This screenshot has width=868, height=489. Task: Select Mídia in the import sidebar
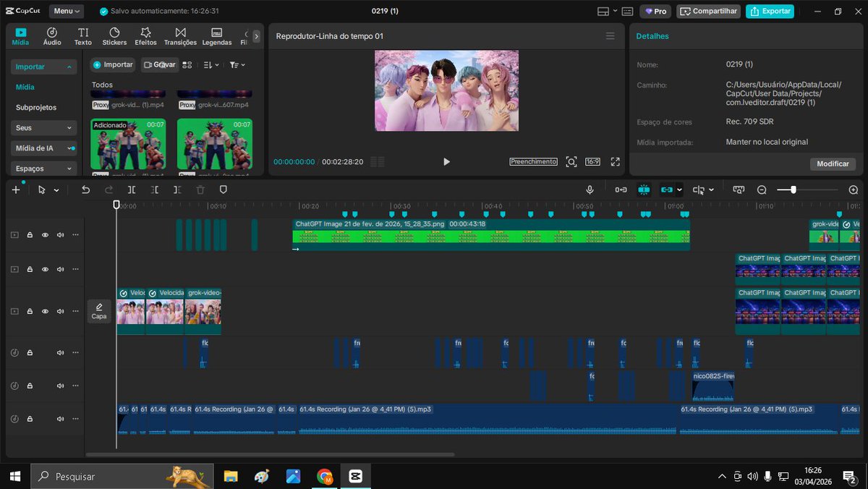coord(25,87)
